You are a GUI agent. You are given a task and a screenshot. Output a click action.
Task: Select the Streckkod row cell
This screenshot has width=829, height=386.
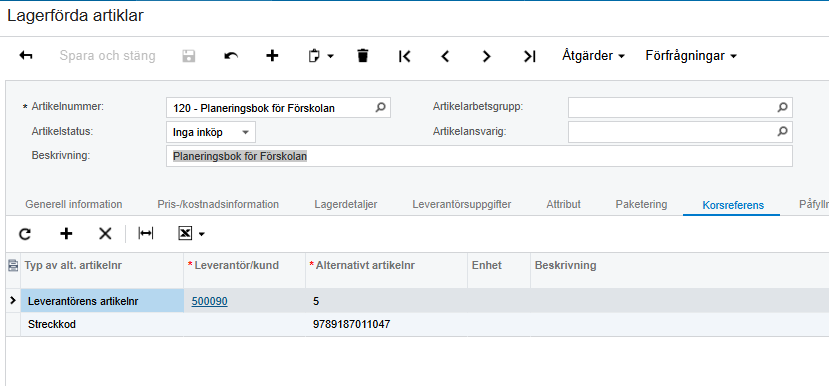pos(102,324)
